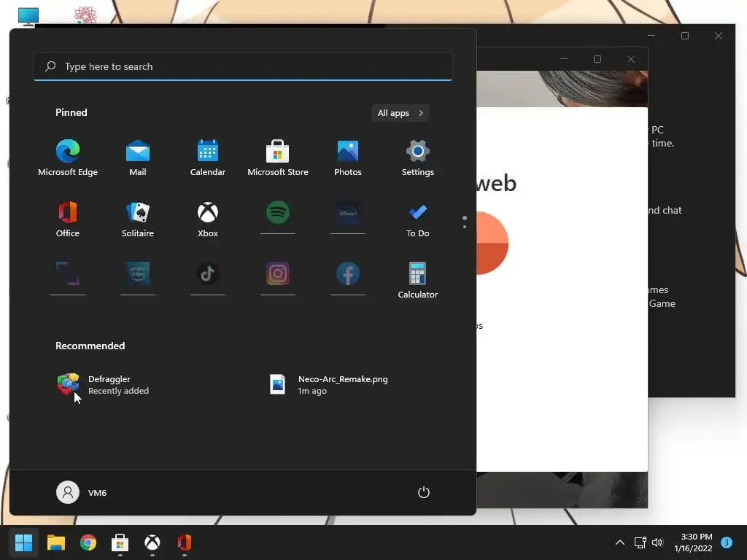747x560 pixels.
Task: Open the clock showing 3:30 PM
Action: pyautogui.click(x=694, y=542)
